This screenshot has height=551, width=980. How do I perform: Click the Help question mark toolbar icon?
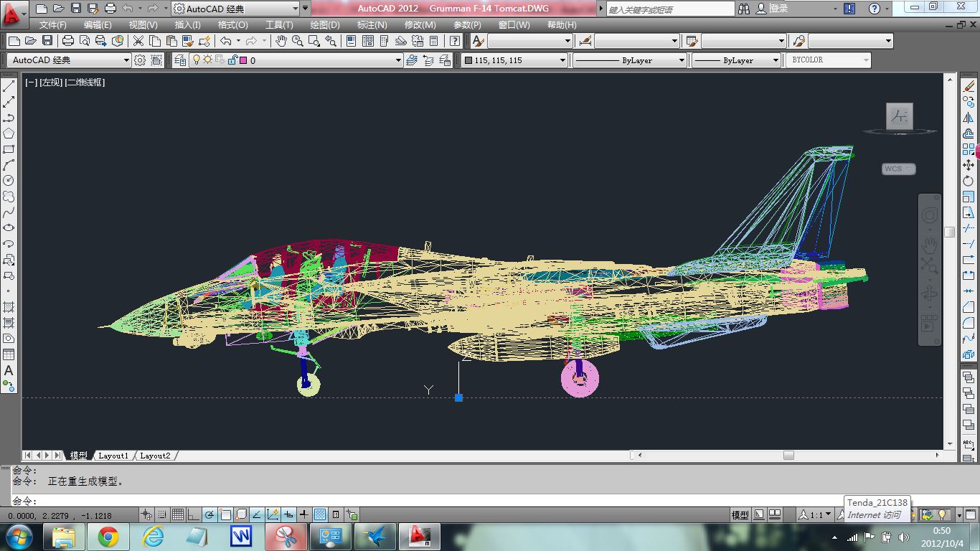[454, 41]
